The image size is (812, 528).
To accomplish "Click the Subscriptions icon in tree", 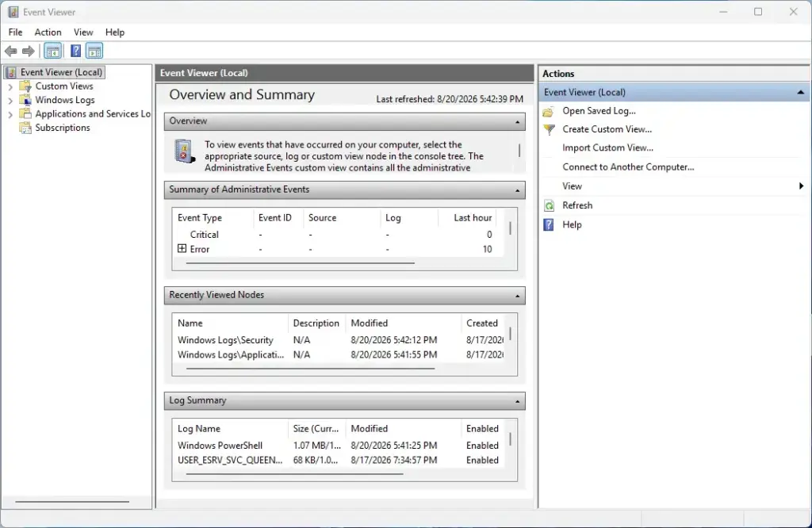I will pos(25,128).
